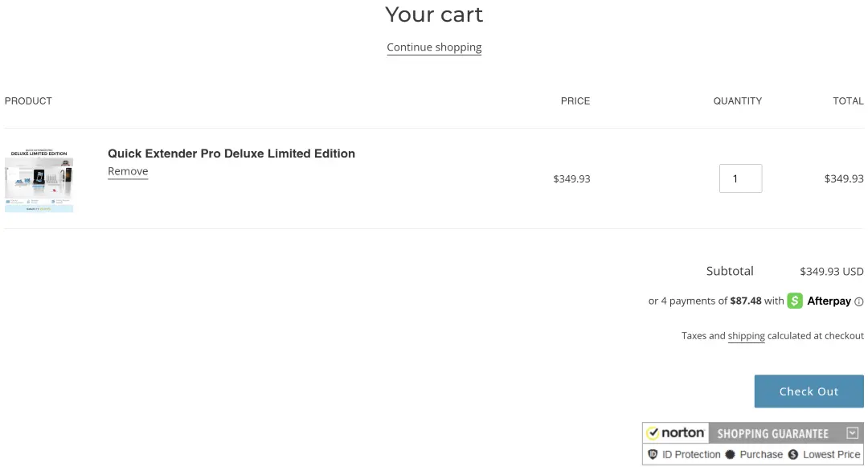Follow the Continue shopping link
The height and width of the screenshot is (467, 868).
click(x=434, y=47)
